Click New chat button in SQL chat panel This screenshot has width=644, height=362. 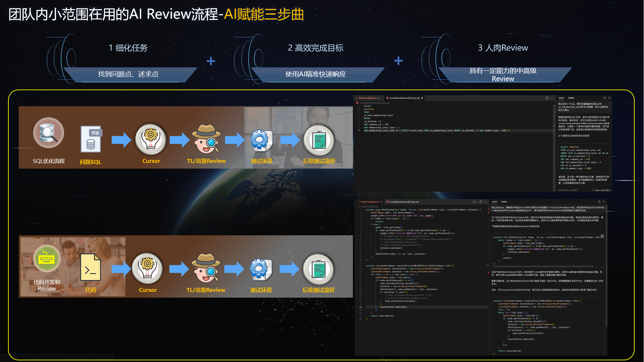601,190
